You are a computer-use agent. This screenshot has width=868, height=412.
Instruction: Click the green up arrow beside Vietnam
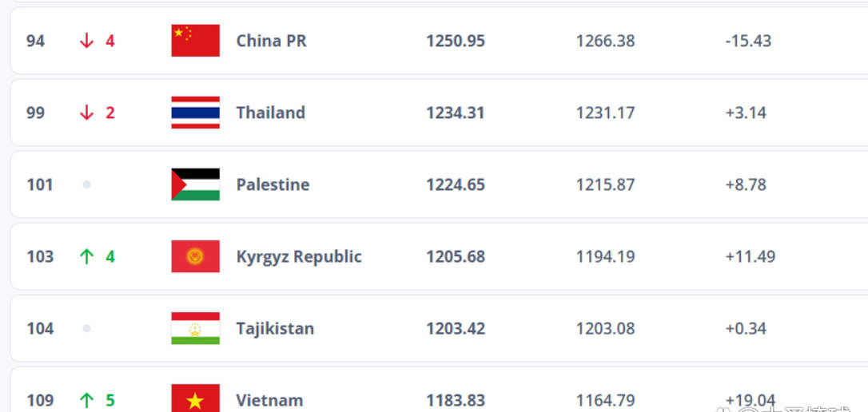tap(86, 400)
